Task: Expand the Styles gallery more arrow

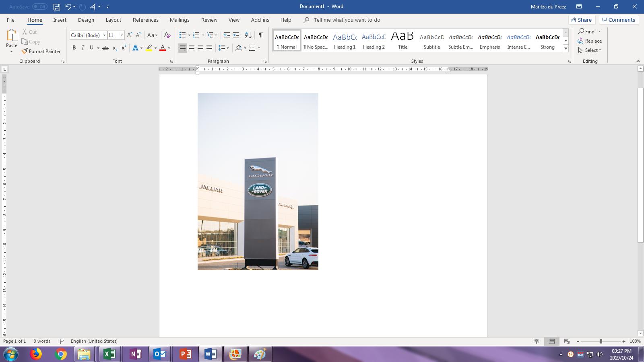Action: [566, 49]
